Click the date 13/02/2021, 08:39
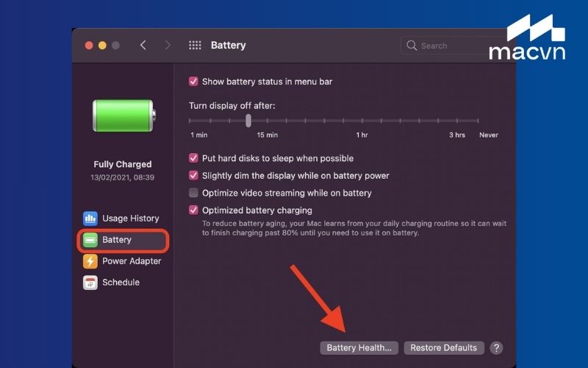This screenshot has height=368, width=588. [x=122, y=177]
